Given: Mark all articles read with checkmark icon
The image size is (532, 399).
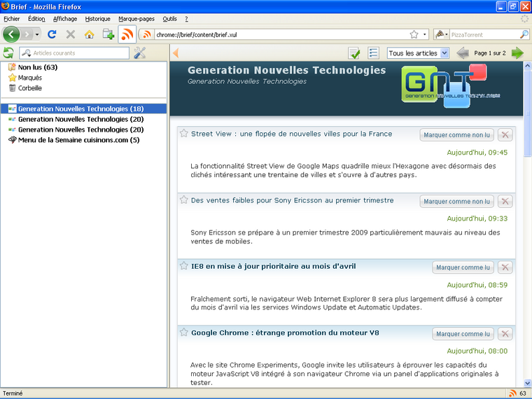Looking at the screenshot, I should [354, 53].
